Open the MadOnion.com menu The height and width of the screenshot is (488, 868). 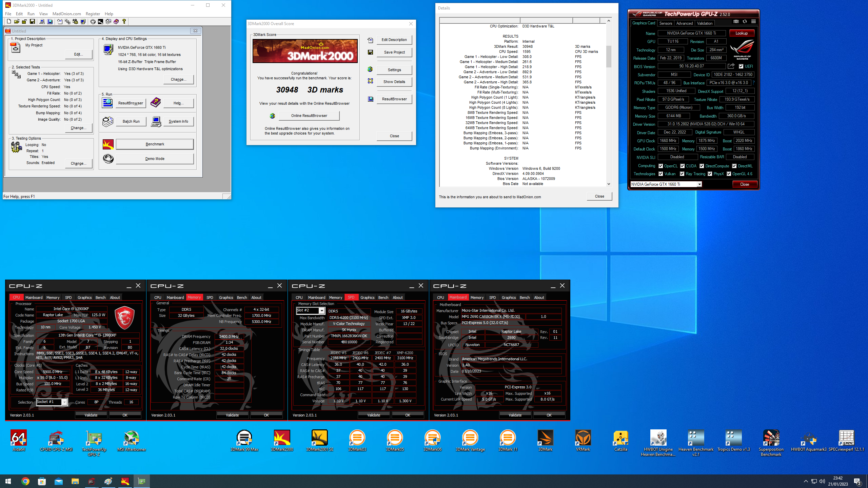pos(67,14)
